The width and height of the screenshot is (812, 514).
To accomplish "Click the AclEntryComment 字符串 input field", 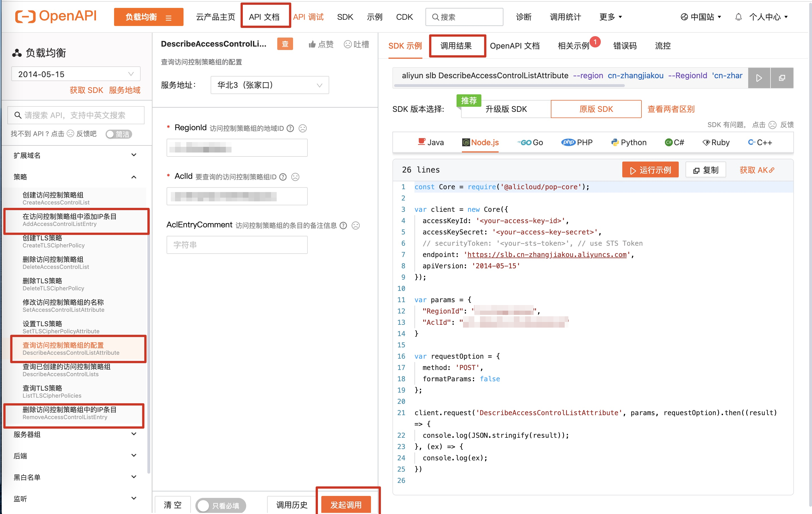I will [x=237, y=245].
